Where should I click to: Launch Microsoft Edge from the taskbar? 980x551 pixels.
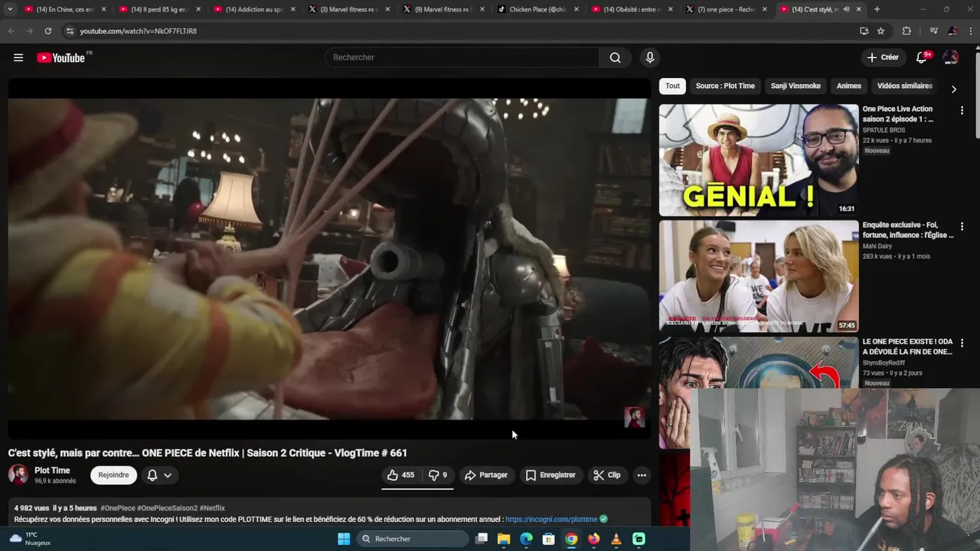coord(526,539)
